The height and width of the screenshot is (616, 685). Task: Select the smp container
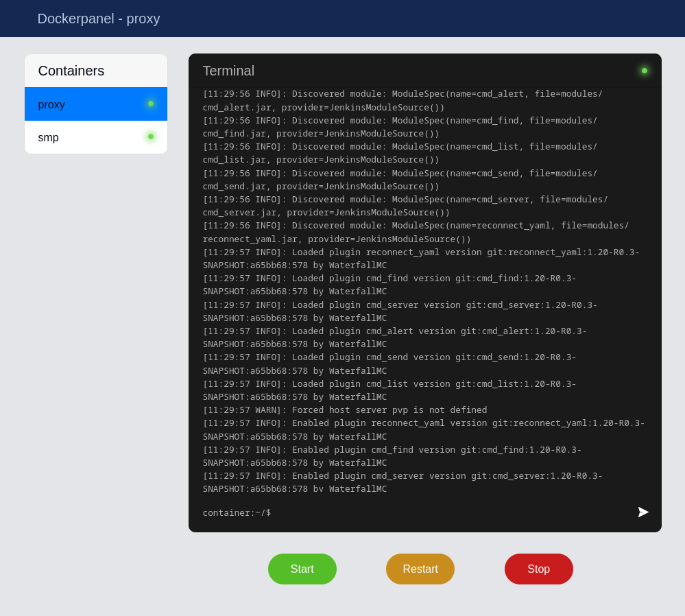tap(96, 137)
